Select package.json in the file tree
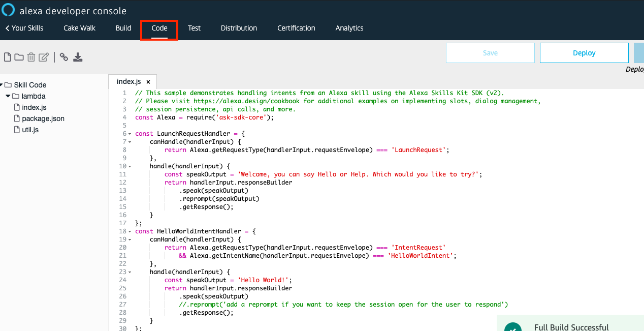The width and height of the screenshot is (644, 331). point(43,118)
